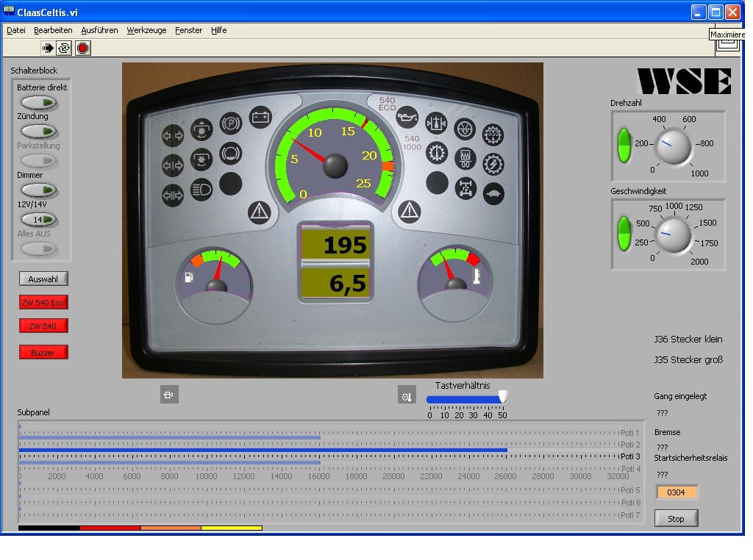Click the orange 0304 value field

(x=676, y=492)
